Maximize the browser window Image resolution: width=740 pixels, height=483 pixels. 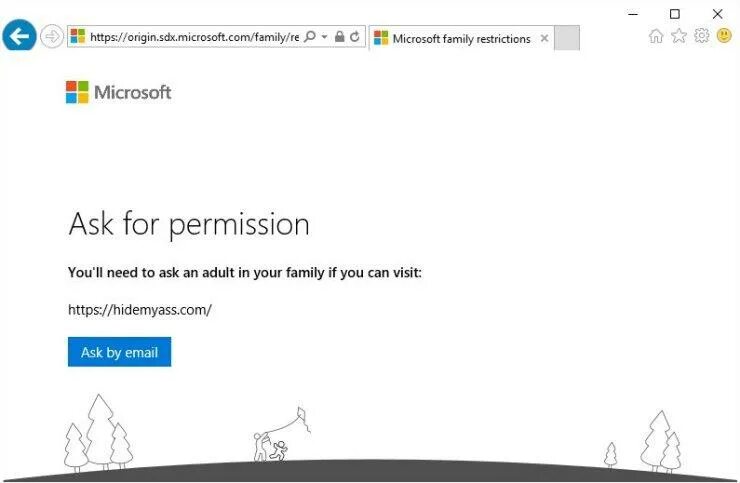point(675,14)
